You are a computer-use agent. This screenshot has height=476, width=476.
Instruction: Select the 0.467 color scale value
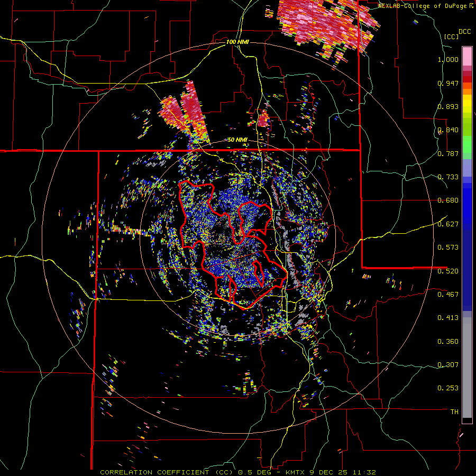448,294
